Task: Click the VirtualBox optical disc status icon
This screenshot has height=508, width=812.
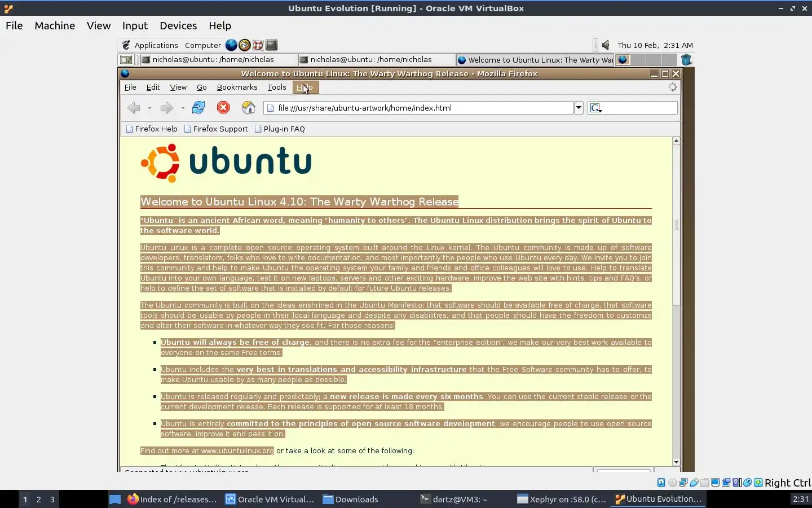Action: tap(672, 483)
